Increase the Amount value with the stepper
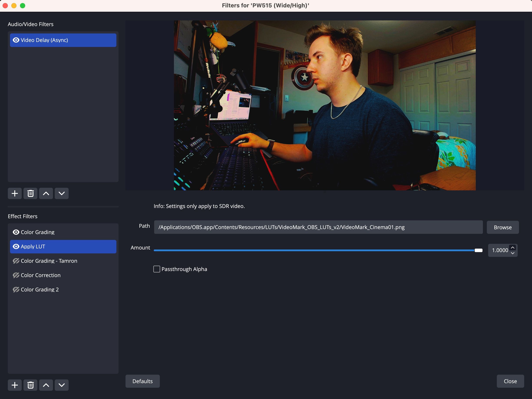 point(512,247)
